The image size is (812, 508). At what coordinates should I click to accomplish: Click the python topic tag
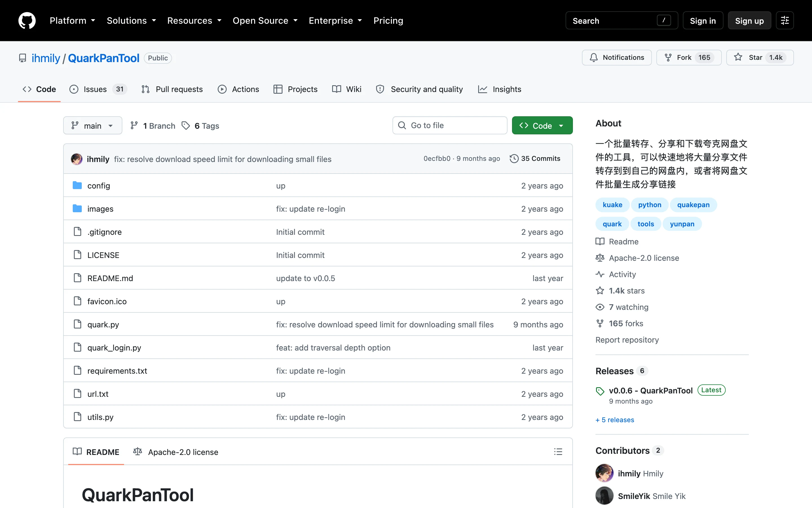pyautogui.click(x=650, y=205)
